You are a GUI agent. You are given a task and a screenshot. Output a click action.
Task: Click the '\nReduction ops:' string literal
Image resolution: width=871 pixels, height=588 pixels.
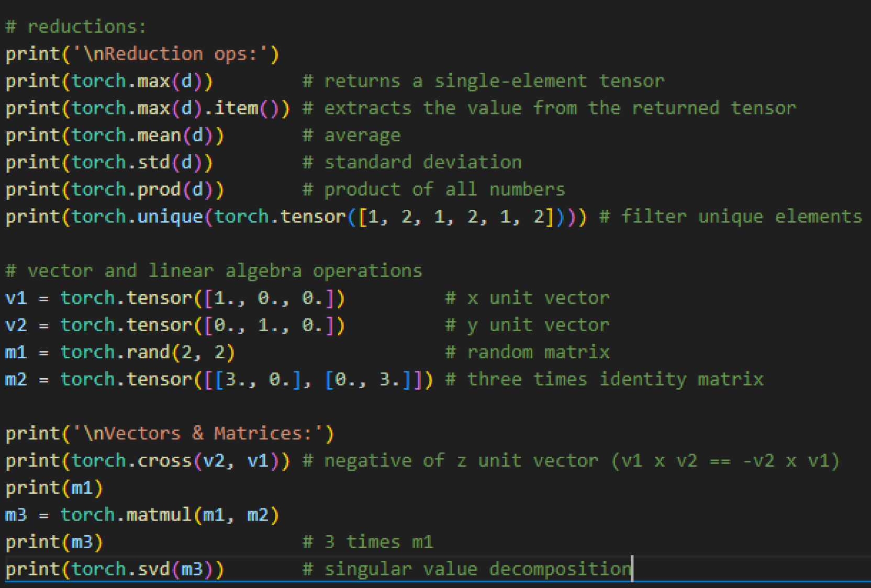[176, 54]
